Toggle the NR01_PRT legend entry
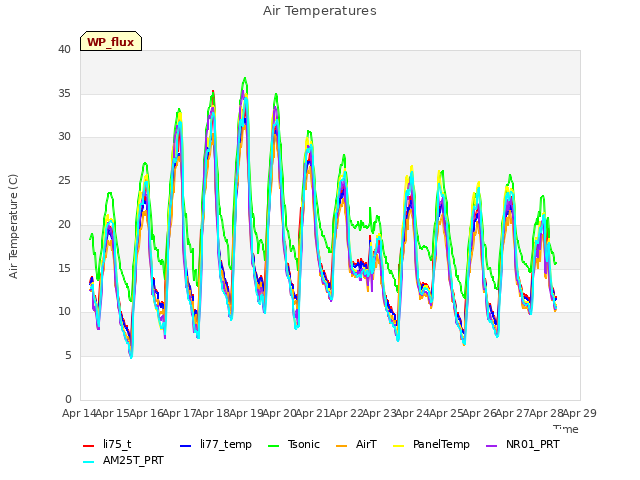The width and height of the screenshot is (640, 480). (522, 444)
